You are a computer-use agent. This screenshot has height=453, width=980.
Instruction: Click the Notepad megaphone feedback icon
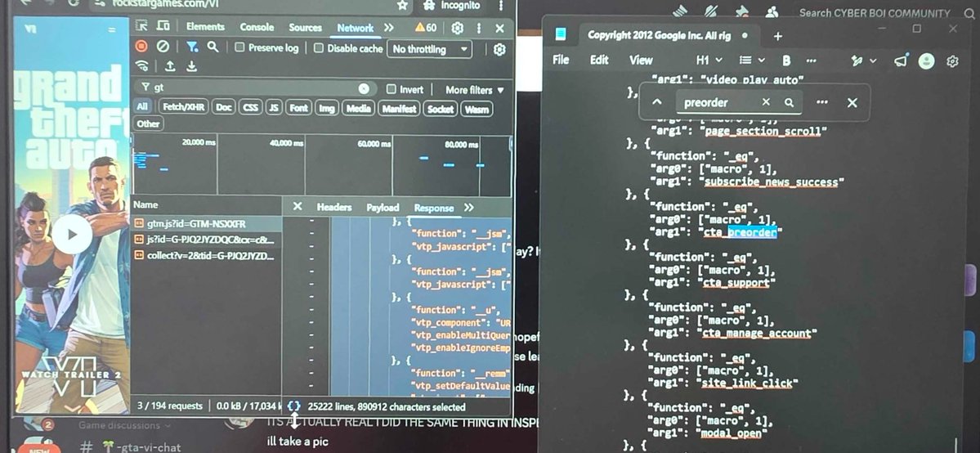pos(901,60)
